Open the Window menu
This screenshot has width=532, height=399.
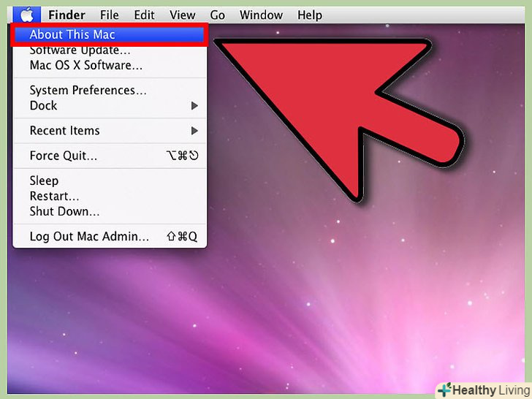click(262, 15)
